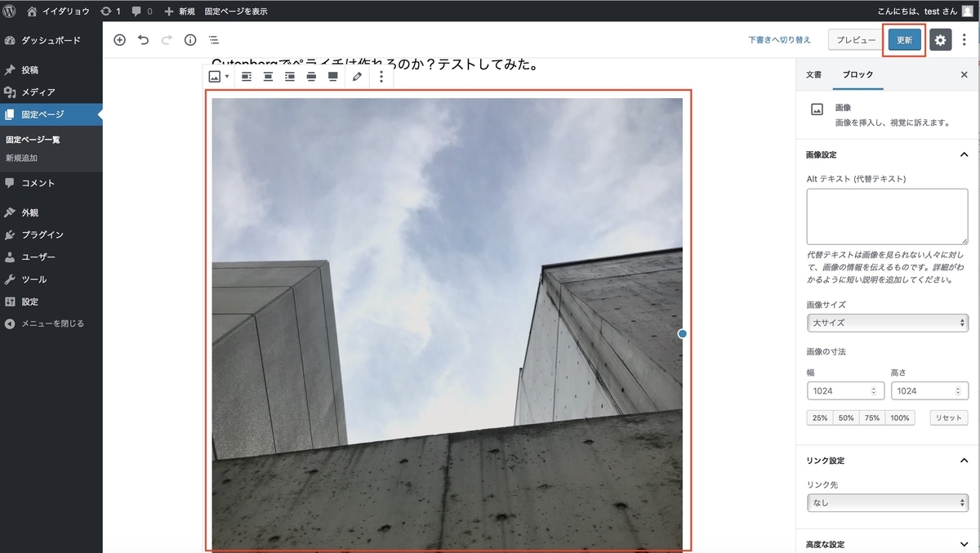
Task: Click the リセット button
Action: [950, 417]
